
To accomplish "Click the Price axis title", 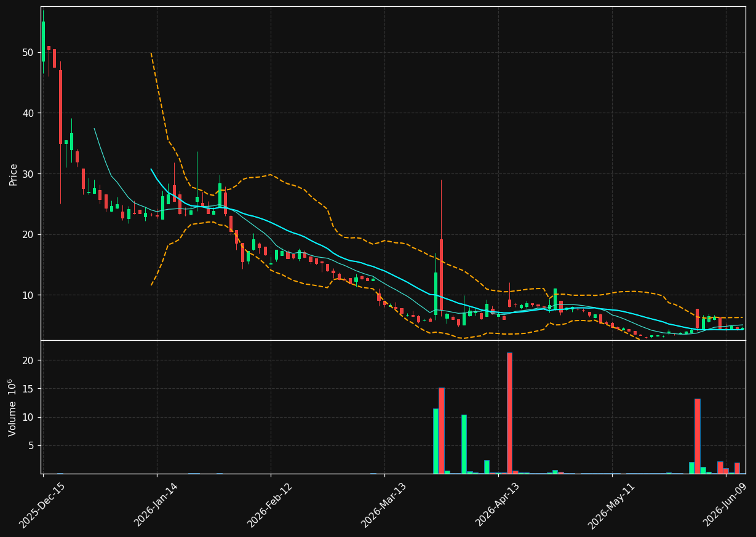I will pos(14,174).
